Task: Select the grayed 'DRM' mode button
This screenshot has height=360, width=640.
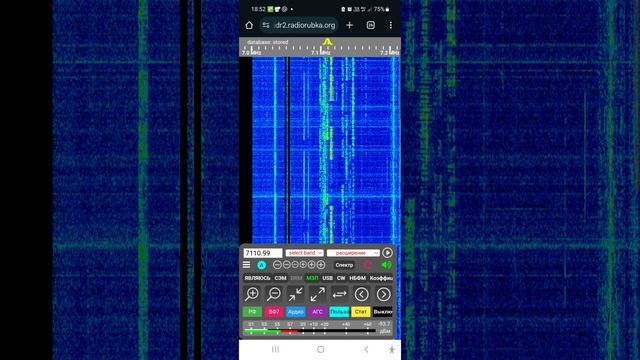Action: [x=296, y=278]
